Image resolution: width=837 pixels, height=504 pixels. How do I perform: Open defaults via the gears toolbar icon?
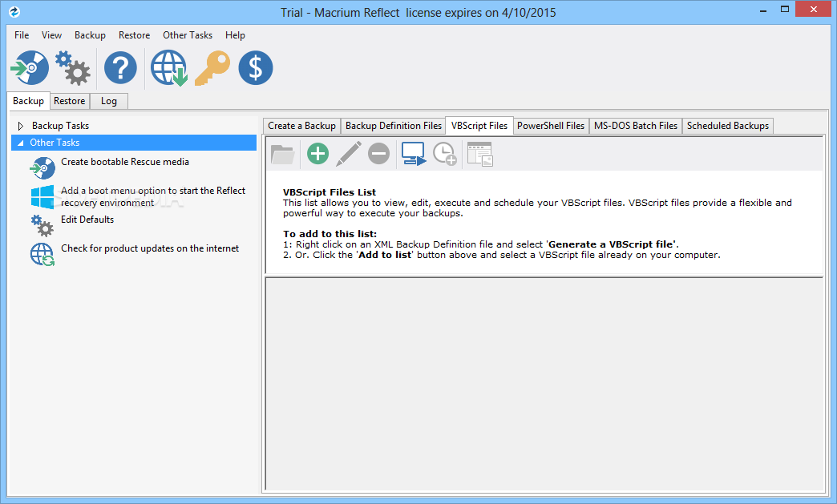(73, 68)
